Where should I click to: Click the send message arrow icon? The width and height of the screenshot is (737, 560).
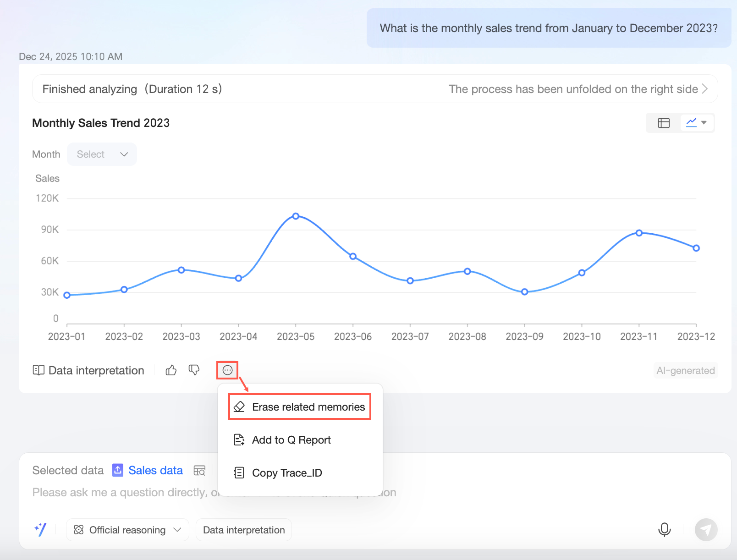click(706, 530)
